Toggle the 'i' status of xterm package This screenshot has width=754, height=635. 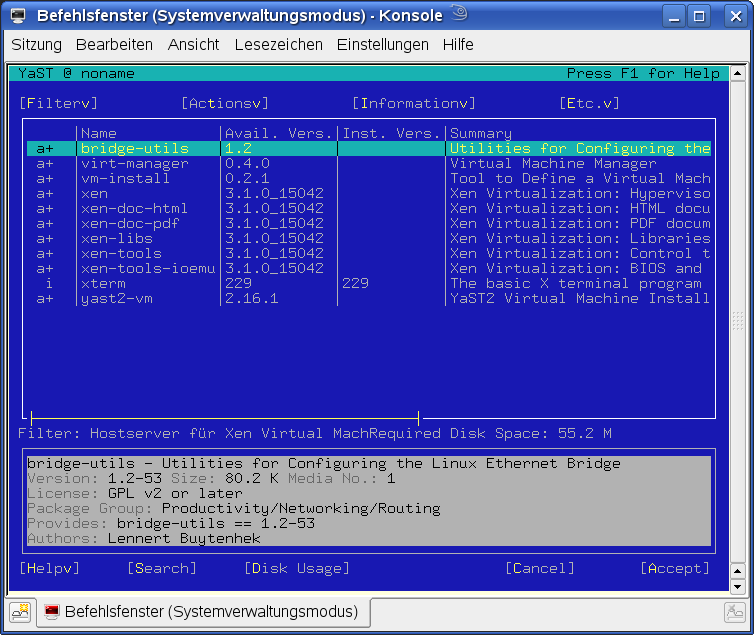tap(47, 284)
